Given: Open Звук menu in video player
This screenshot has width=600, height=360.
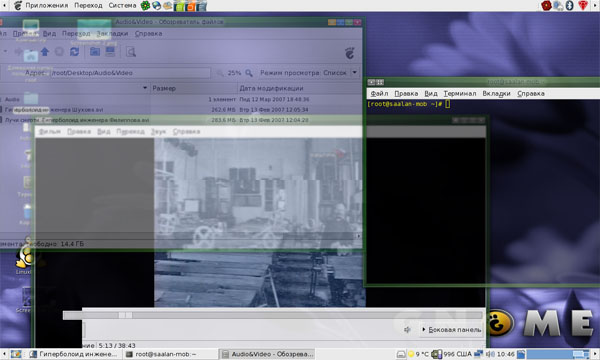Looking at the screenshot, I should pos(158,132).
